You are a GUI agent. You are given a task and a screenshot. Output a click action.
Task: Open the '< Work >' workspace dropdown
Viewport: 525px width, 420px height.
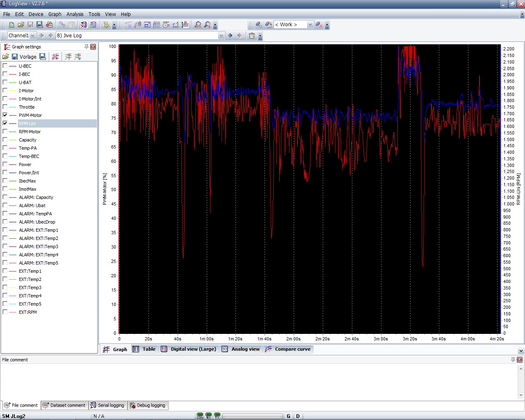tap(310, 25)
